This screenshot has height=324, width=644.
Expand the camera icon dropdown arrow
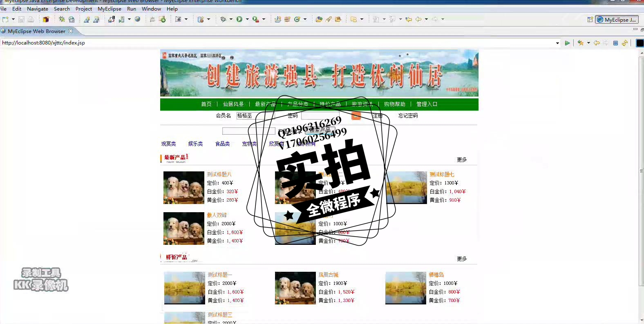[x=186, y=19]
